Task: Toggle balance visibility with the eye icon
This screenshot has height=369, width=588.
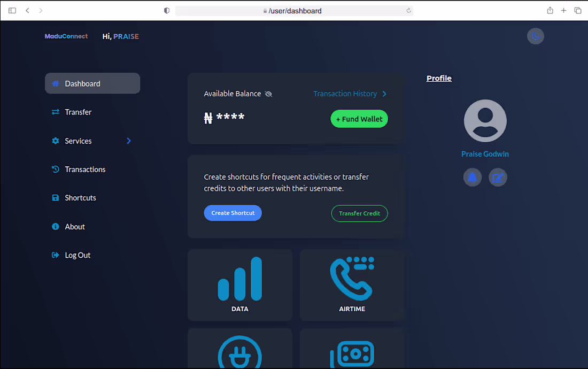Action: click(x=269, y=94)
